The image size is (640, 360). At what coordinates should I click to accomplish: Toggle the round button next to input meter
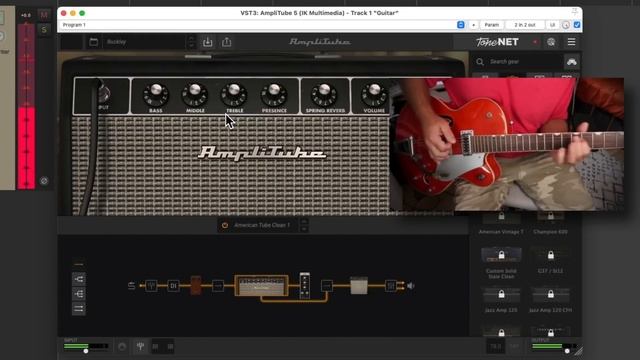tap(122, 347)
